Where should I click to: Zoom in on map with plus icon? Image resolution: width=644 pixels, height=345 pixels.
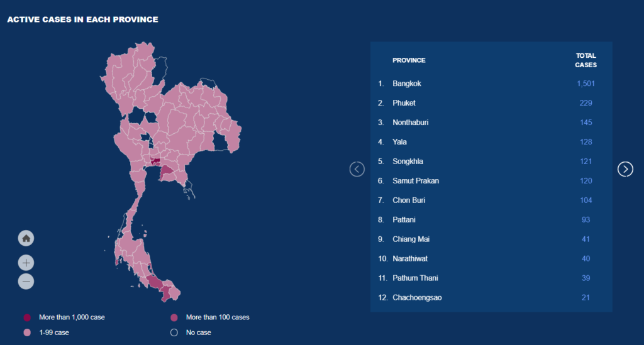point(26,263)
